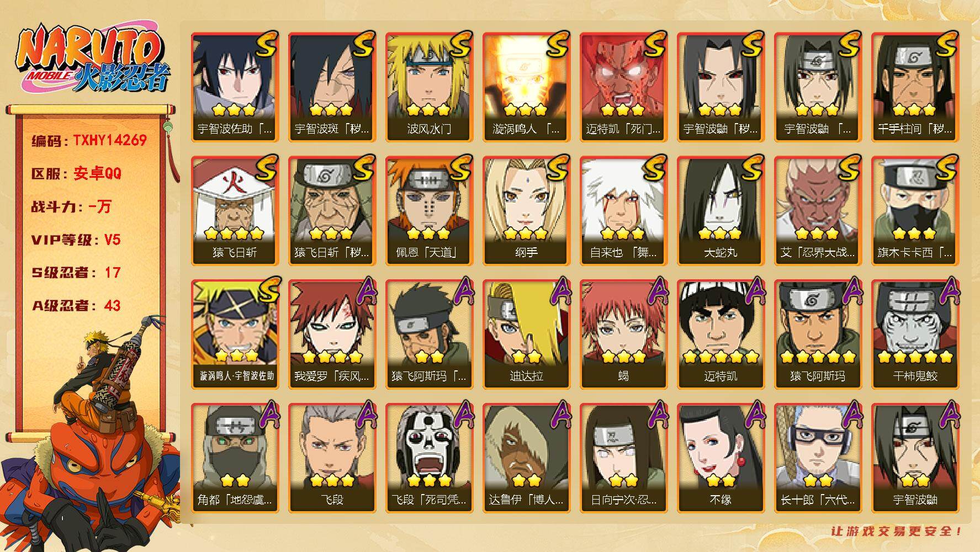Select the 波风水门 ninja card

429,87
